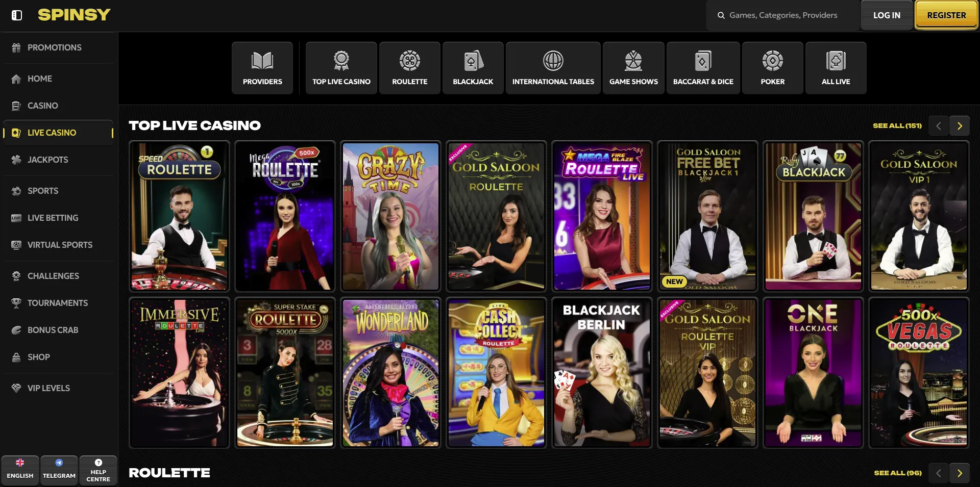980x487 pixels.
Task: Open the Telegram channel button
Action: (x=59, y=470)
